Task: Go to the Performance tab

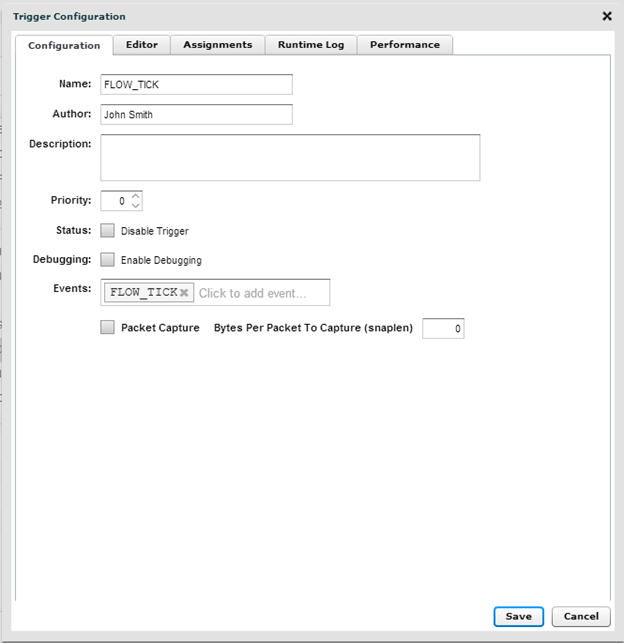Action: coord(405,45)
